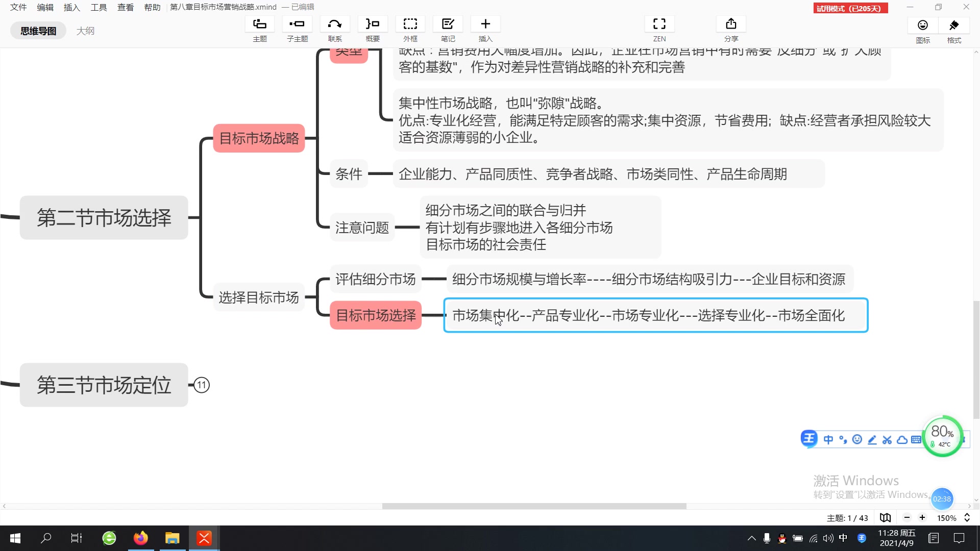Select the 选择目标市场 node

click(x=259, y=297)
